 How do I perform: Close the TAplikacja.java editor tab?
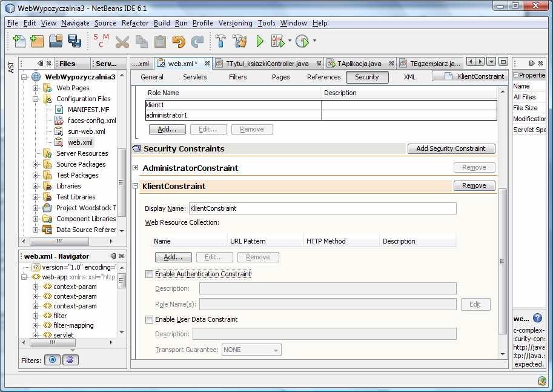(x=391, y=64)
